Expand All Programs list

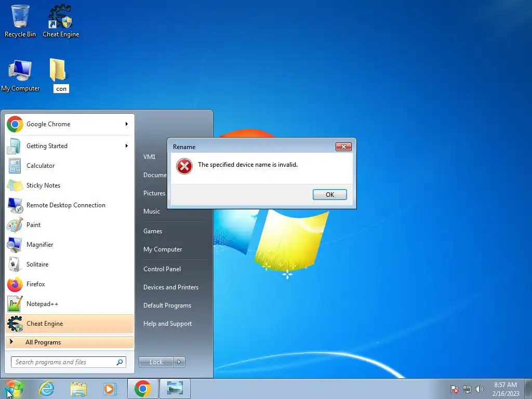coord(70,342)
